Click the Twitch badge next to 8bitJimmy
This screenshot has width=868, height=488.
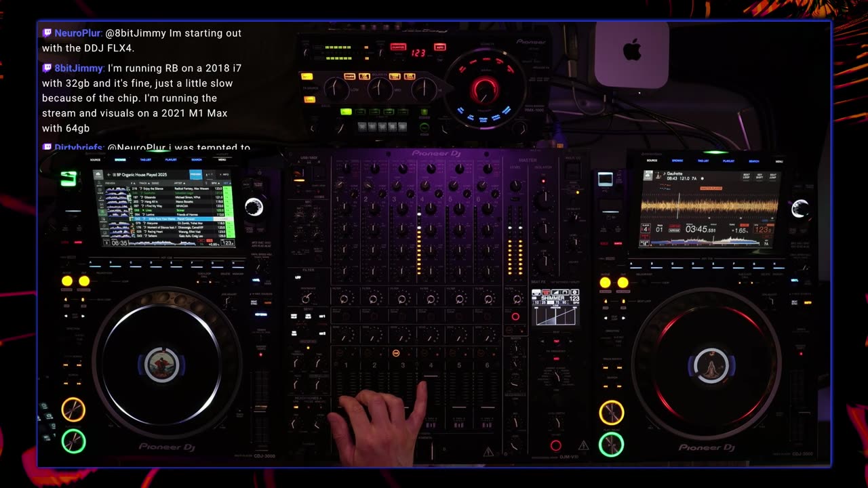point(47,68)
